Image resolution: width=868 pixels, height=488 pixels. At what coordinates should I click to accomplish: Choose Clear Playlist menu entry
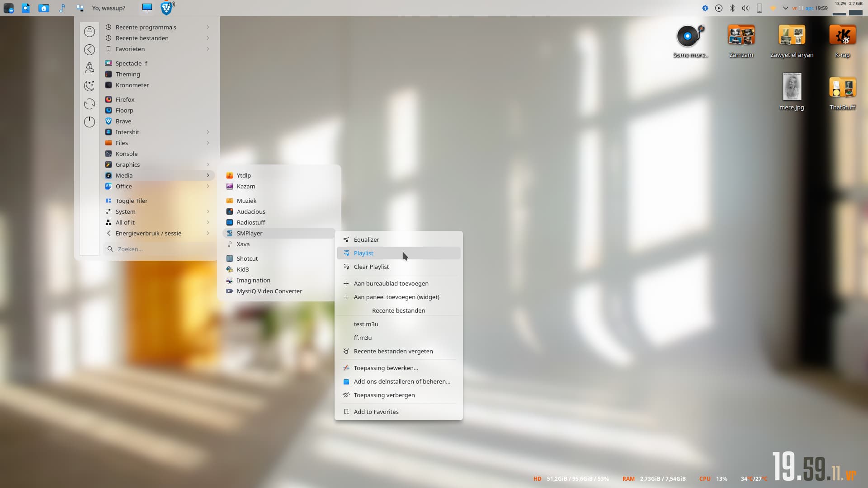(399, 267)
